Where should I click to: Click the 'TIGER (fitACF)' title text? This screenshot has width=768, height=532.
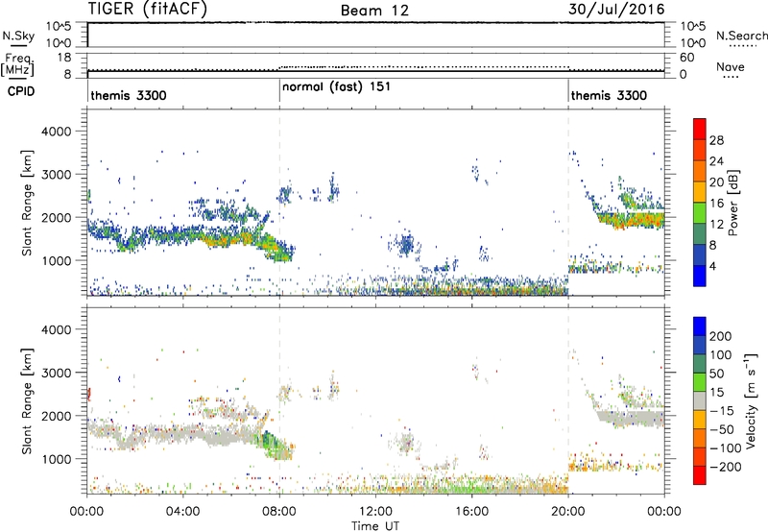click(x=148, y=9)
